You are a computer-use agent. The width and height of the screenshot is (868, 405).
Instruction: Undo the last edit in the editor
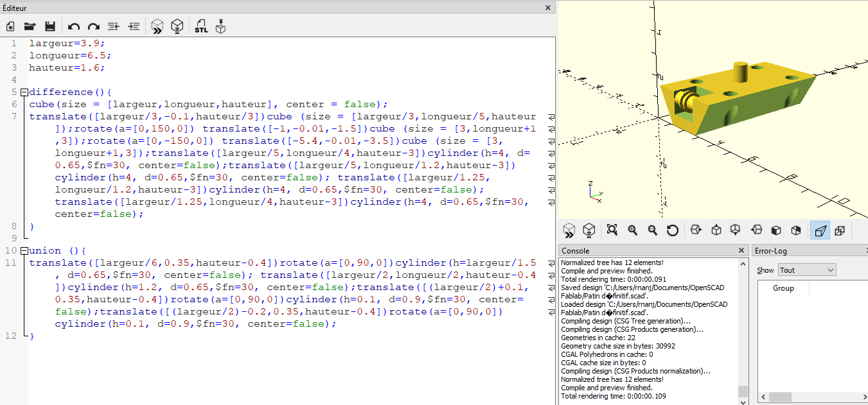[x=74, y=27]
